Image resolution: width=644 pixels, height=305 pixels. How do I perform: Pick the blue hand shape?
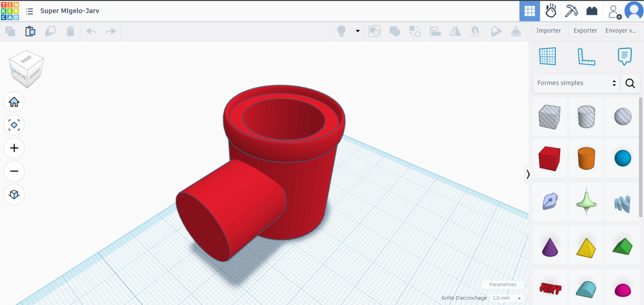[623, 203]
